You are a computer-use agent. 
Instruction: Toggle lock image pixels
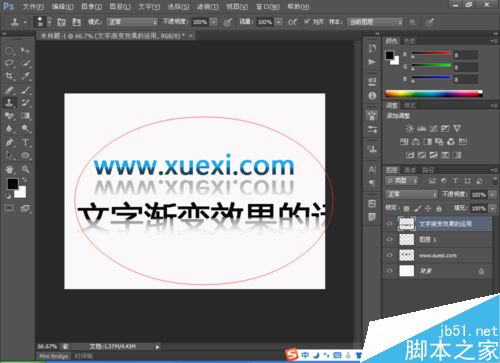[418, 209]
